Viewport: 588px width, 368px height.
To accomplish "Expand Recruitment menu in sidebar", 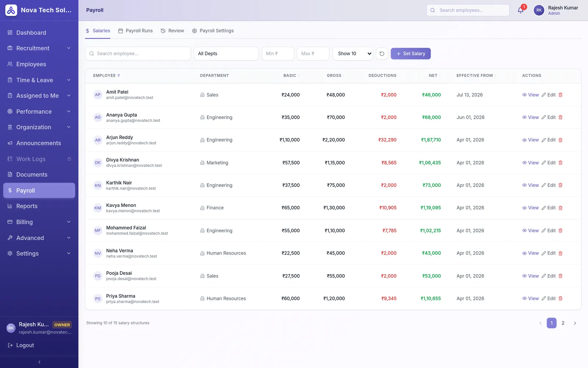I will coord(39,48).
